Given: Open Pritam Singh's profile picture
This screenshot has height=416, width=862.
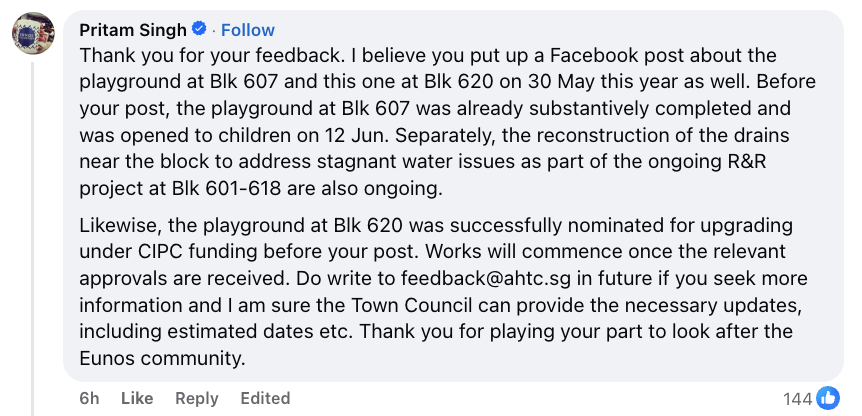Looking at the screenshot, I should pos(32,35).
